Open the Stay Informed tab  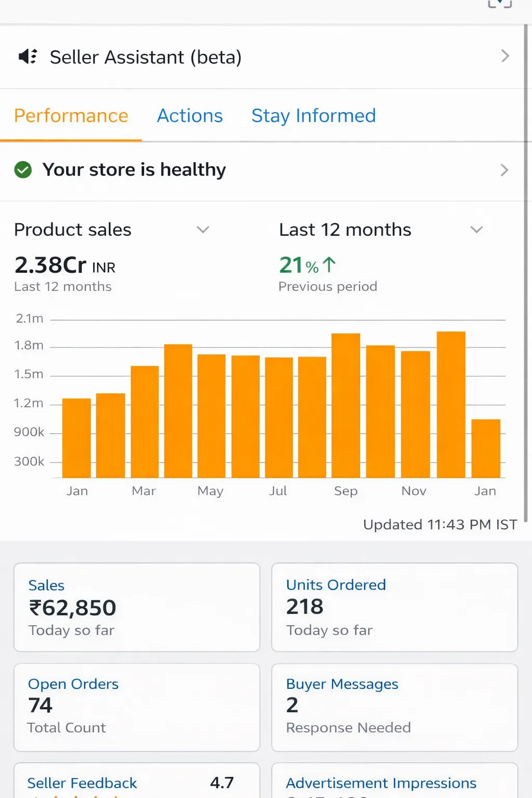(x=313, y=116)
